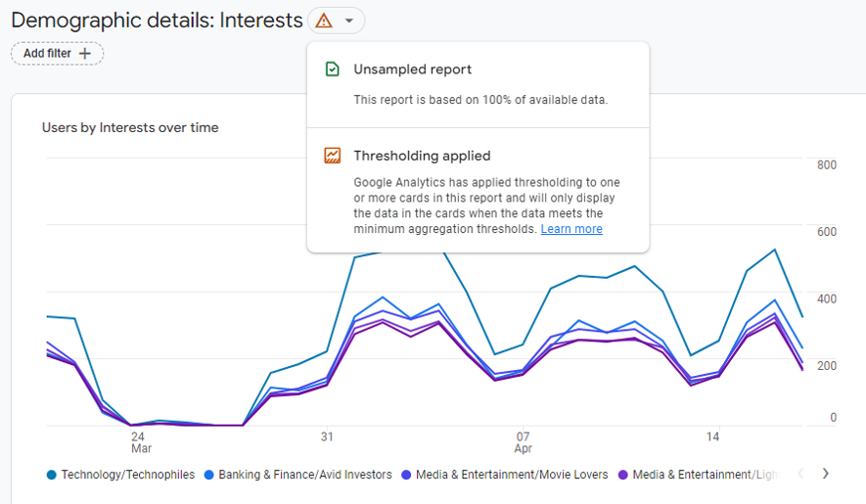Click 'This report is based on 100%' text
This screenshot has height=504, width=866.
480,100
